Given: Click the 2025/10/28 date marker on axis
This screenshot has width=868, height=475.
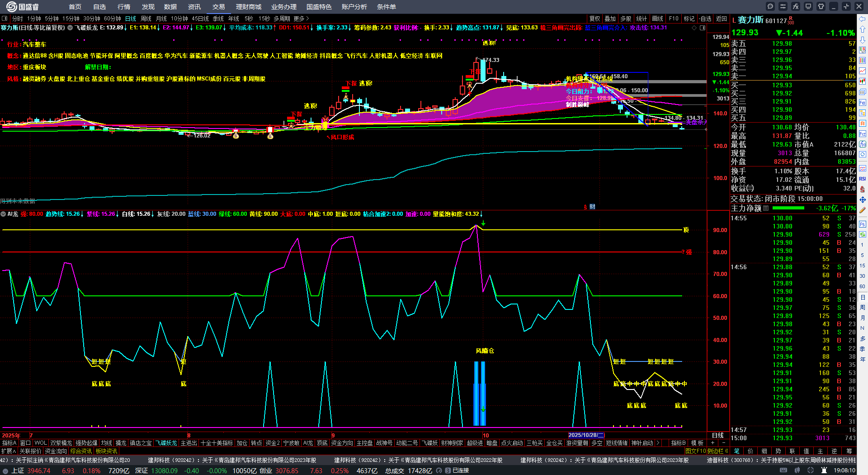Looking at the screenshot, I should (586, 435).
